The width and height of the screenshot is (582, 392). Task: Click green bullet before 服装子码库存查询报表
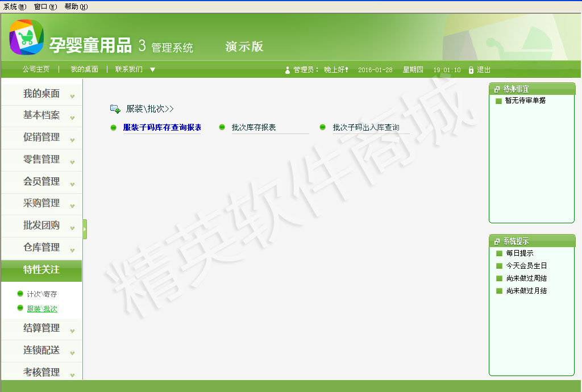pos(114,128)
